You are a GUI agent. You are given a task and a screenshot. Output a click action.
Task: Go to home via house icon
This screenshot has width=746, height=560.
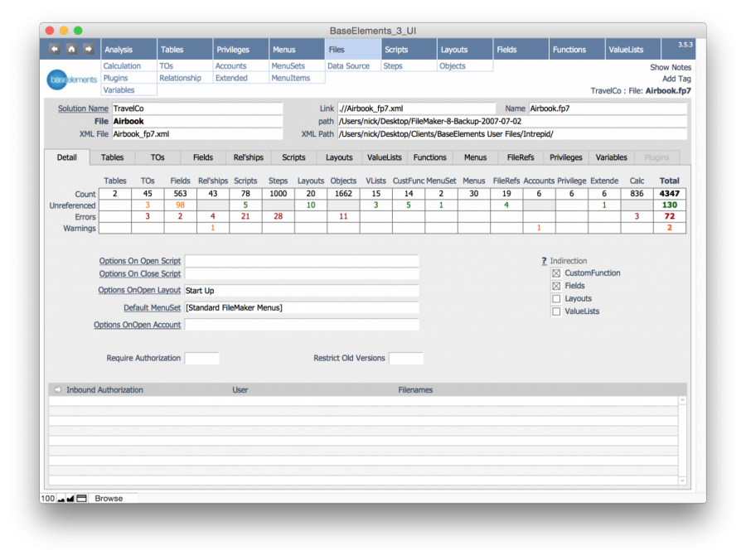(71, 49)
